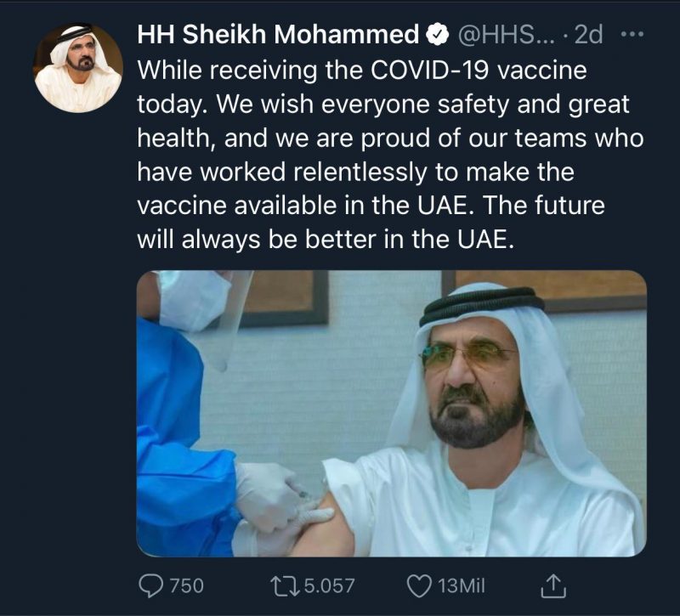Open the tweet via the 2d timestamp
Screen dimensions: 680x616
[x=588, y=36]
